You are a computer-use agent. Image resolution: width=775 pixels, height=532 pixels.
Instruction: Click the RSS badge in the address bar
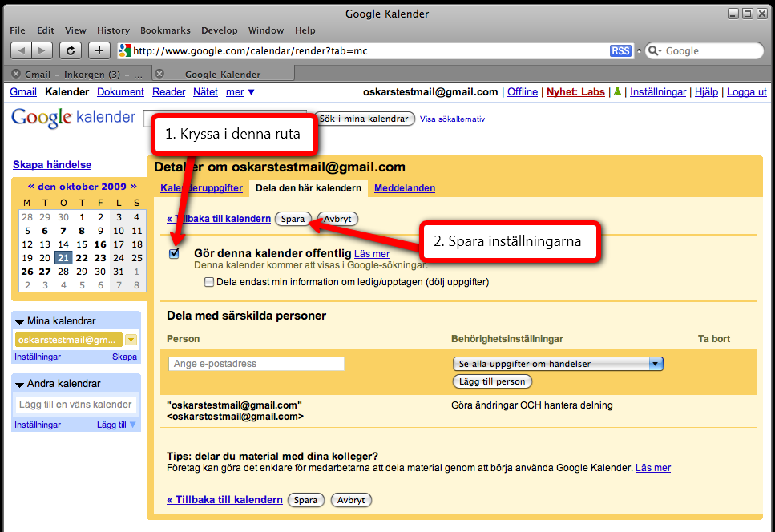pyautogui.click(x=620, y=51)
